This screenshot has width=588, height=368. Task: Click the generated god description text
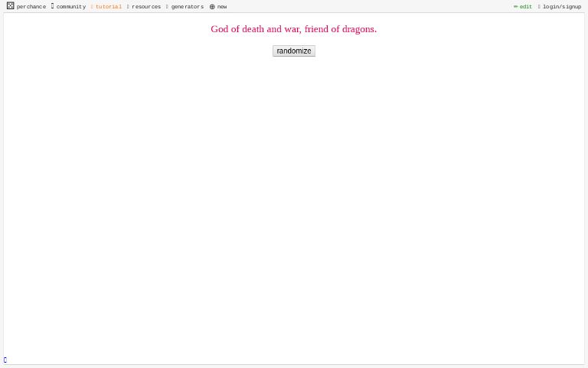pos(293,29)
